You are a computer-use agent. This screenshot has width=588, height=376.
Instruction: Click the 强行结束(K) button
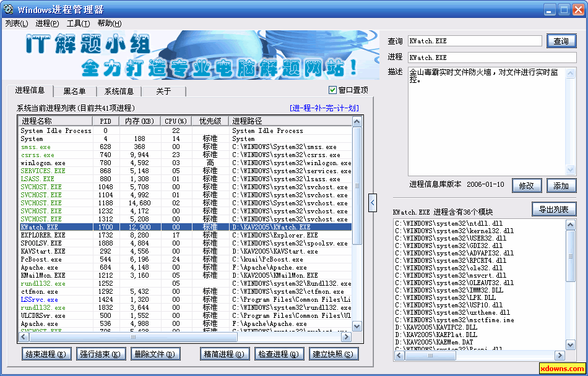tap(100, 354)
